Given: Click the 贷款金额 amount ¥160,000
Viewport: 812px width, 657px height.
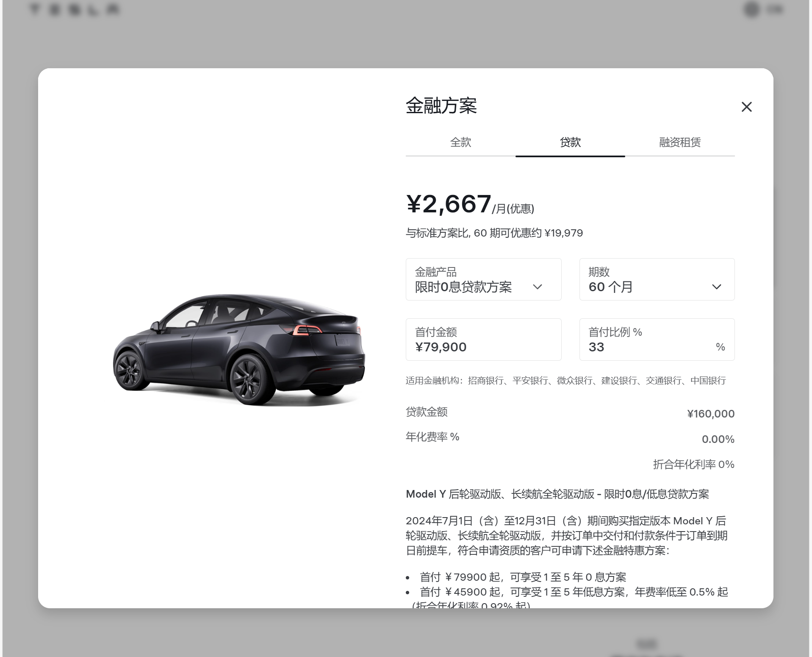Looking at the screenshot, I should (712, 413).
